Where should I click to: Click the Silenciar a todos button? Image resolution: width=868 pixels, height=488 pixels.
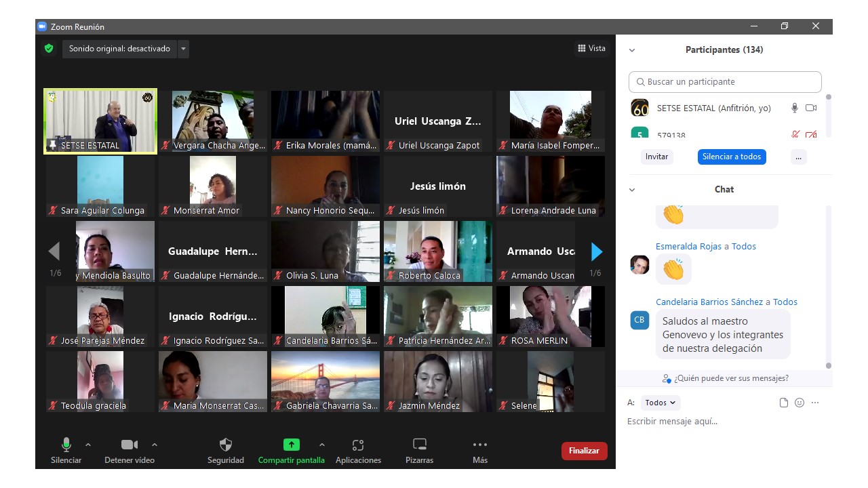(x=732, y=157)
